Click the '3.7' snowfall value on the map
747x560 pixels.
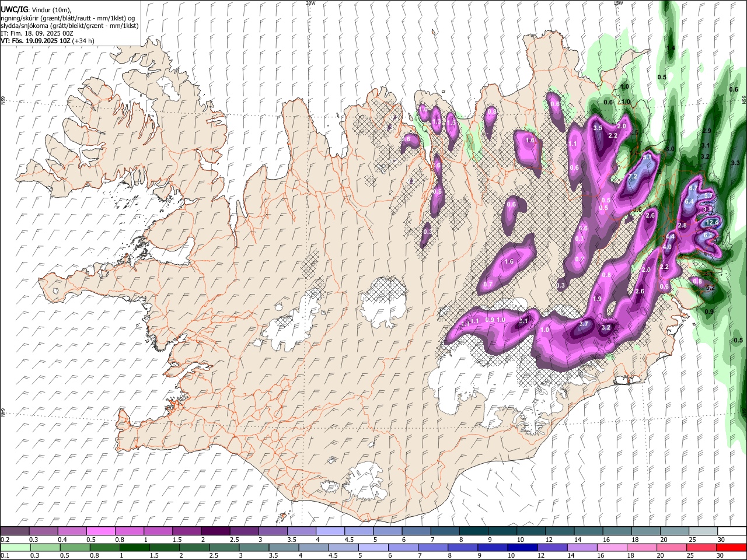click(584, 324)
